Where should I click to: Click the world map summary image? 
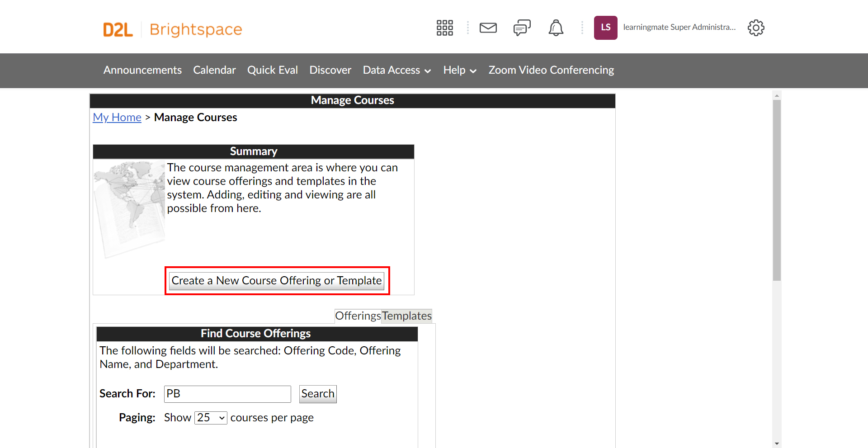(x=129, y=209)
